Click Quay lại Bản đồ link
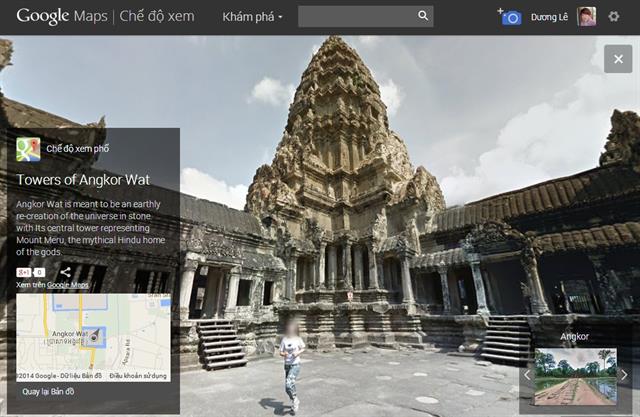 click(x=48, y=392)
